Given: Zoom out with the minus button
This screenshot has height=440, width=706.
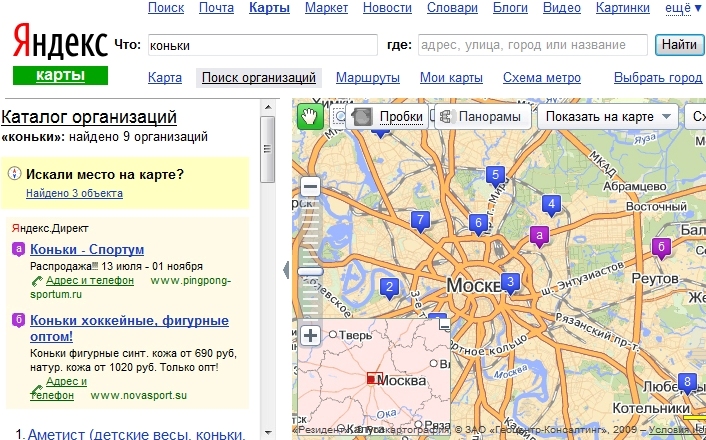Looking at the screenshot, I should [310, 186].
